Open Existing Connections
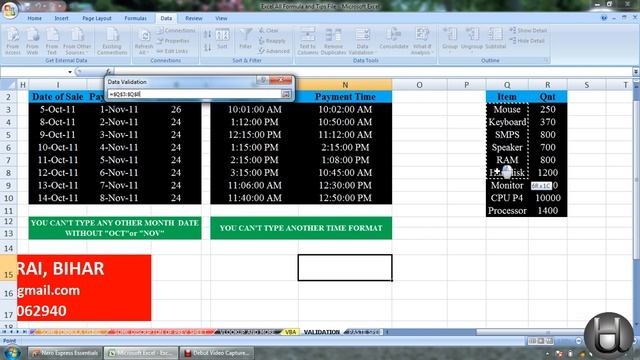This screenshot has width=640, height=360. tap(112, 41)
